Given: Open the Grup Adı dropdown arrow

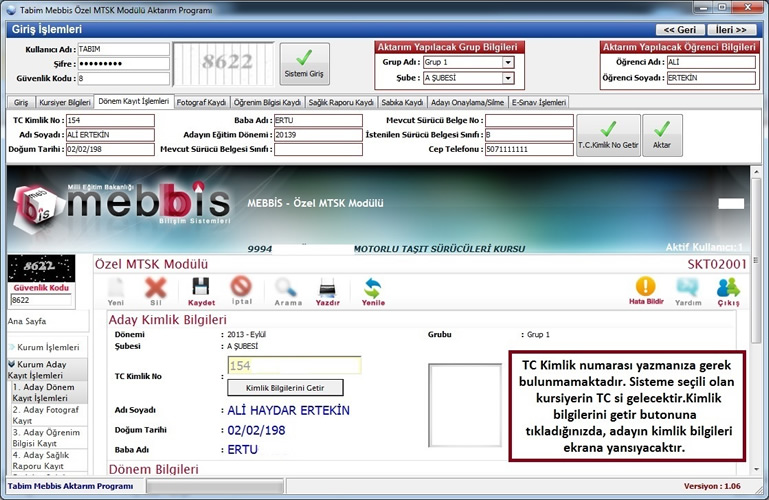Looking at the screenshot, I should [508, 62].
